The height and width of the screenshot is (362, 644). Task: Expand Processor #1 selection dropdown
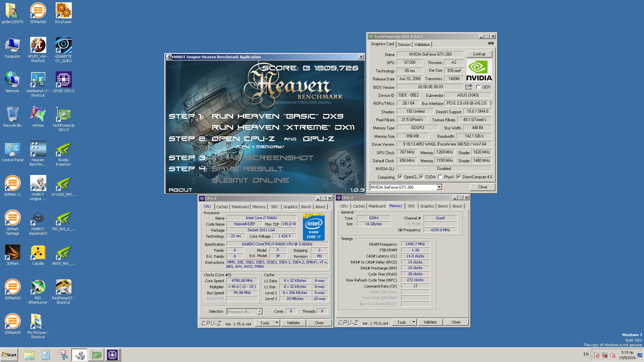[x=260, y=311]
